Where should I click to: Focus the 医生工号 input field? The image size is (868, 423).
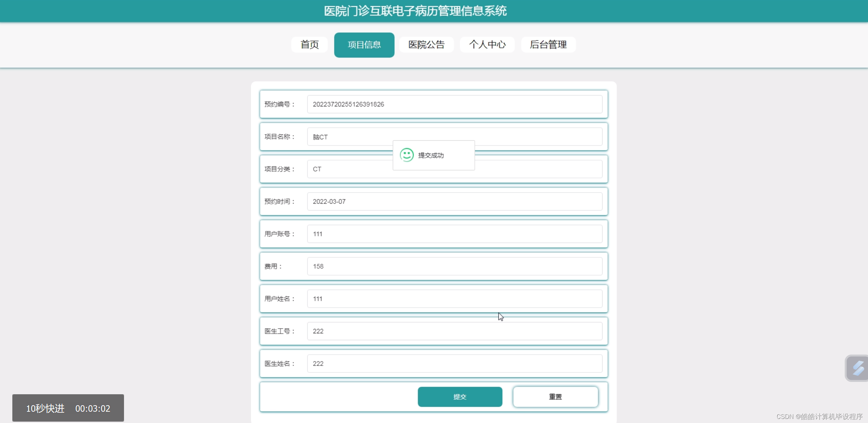(454, 331)
